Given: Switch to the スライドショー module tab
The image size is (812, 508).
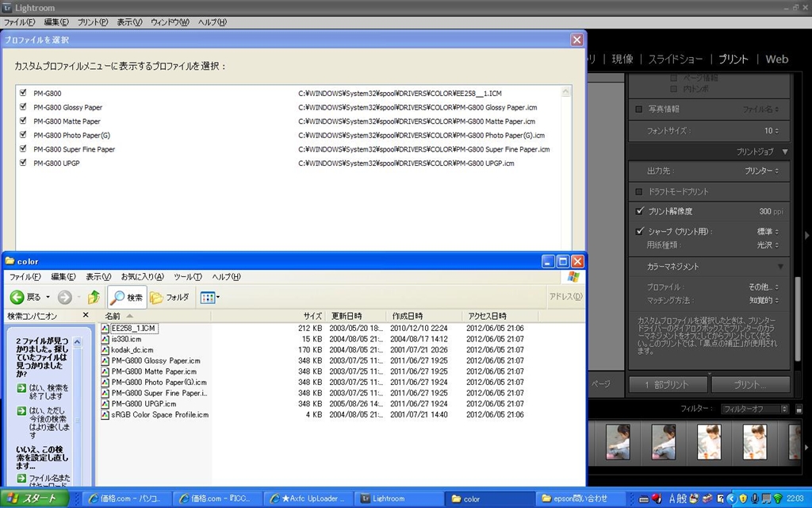Looking at the screenshot, I should (x=675, y=59).
